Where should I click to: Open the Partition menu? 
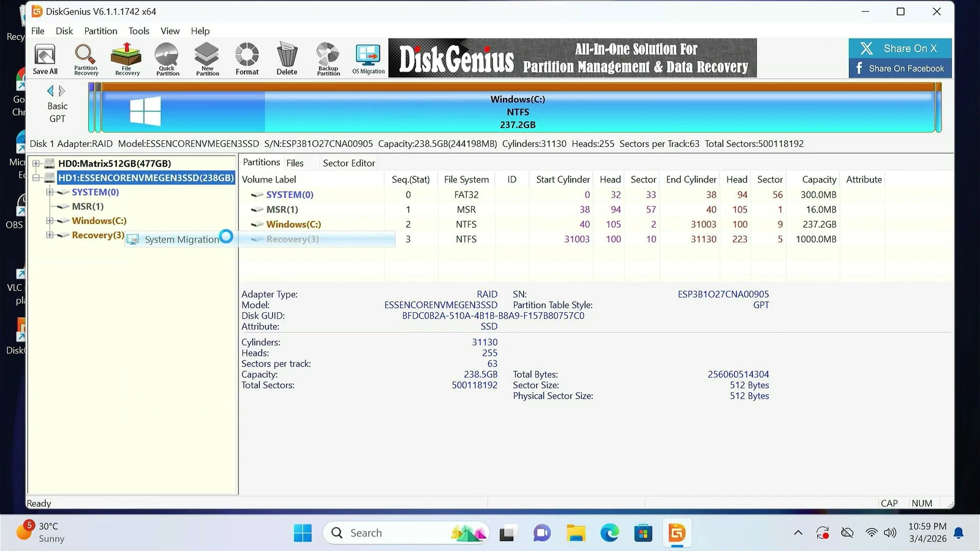pos(100,31)
